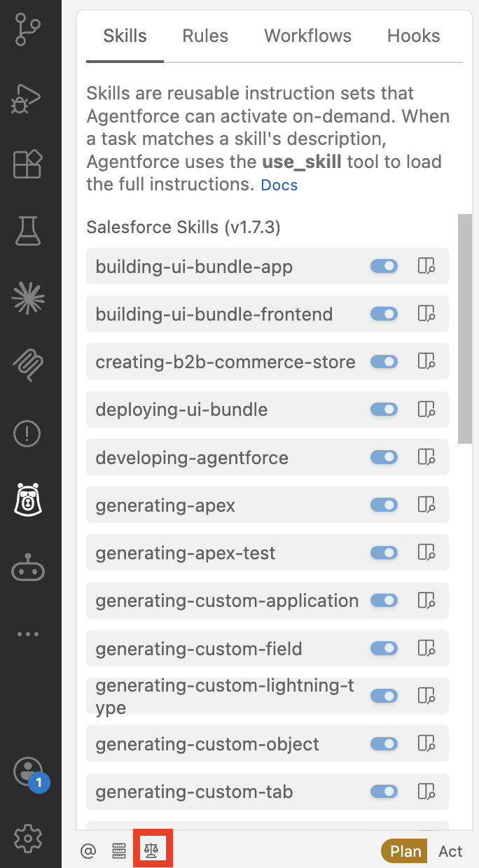
Task: Click the generating-apex skill name
Action: 165,505
